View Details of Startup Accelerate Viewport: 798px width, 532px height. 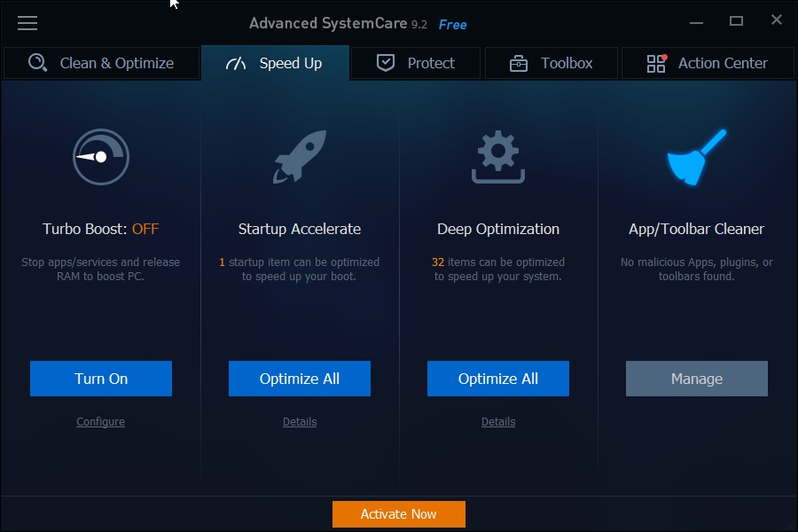pyautogui.click(x=299, y=422)
